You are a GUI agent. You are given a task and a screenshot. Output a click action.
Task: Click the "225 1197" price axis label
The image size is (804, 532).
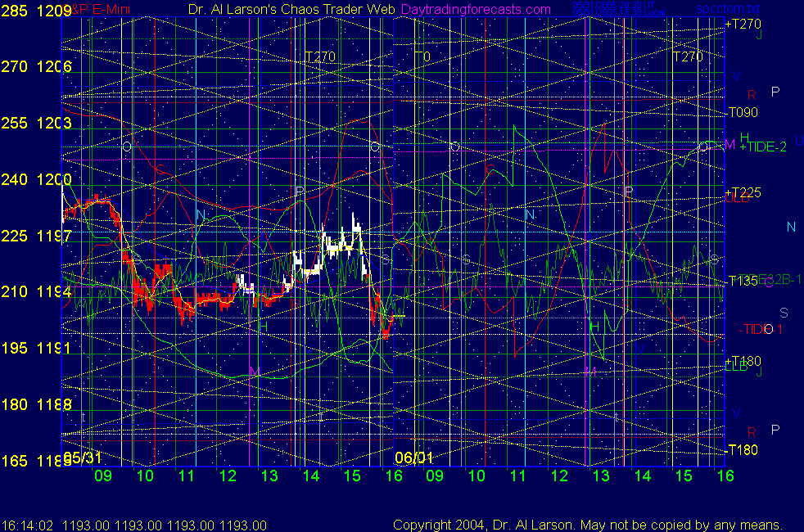point(36,236)
